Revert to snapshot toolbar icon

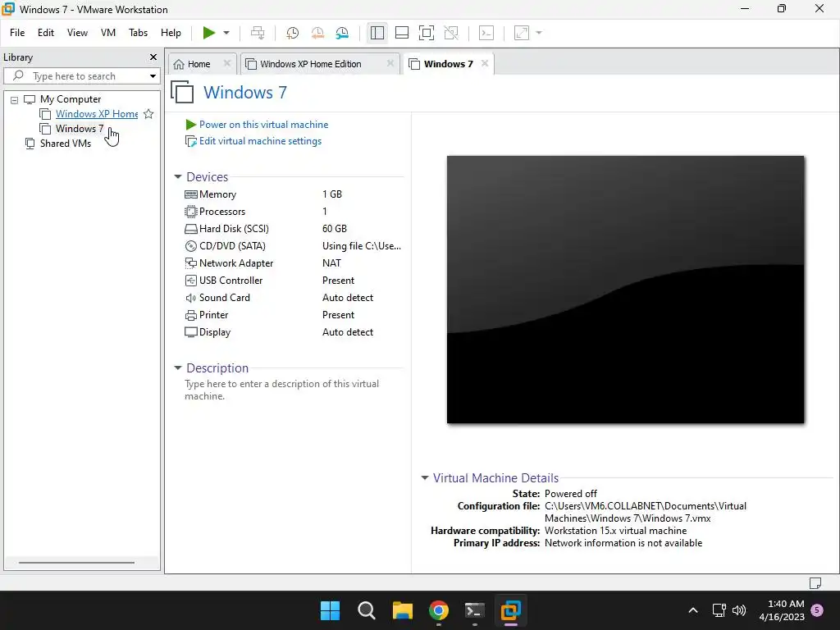coord(317,33)
